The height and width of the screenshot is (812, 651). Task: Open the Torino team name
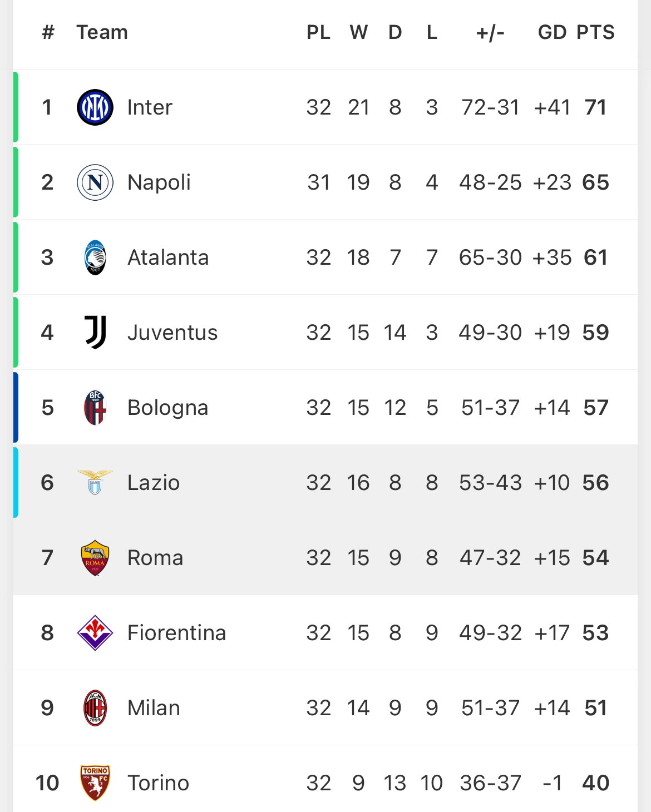(159, 783)
